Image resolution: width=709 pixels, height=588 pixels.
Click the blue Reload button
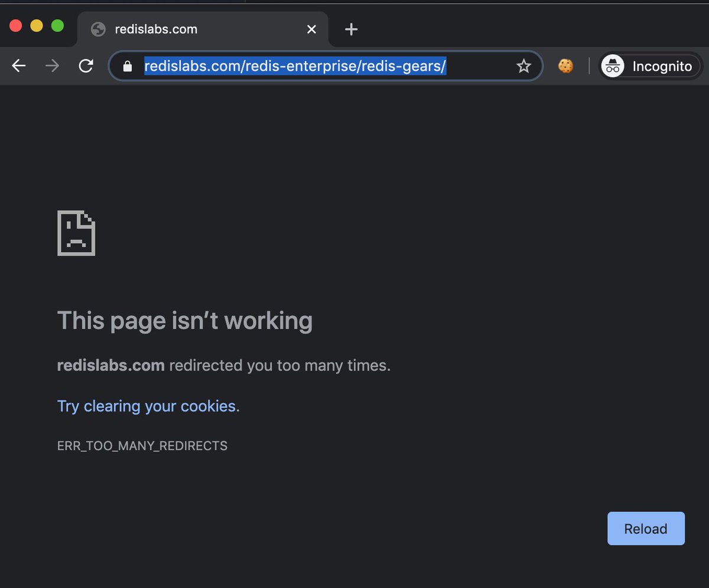tap(646, 528)
